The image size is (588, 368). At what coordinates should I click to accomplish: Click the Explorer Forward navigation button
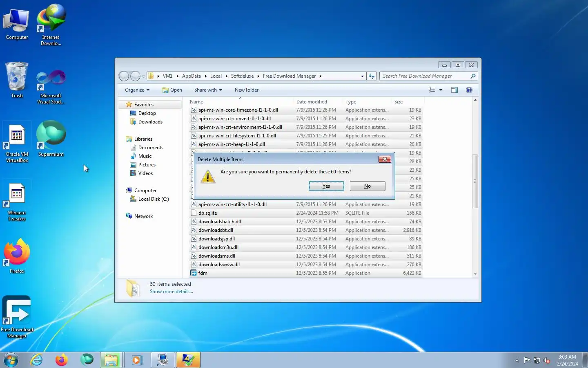[135, 76]
